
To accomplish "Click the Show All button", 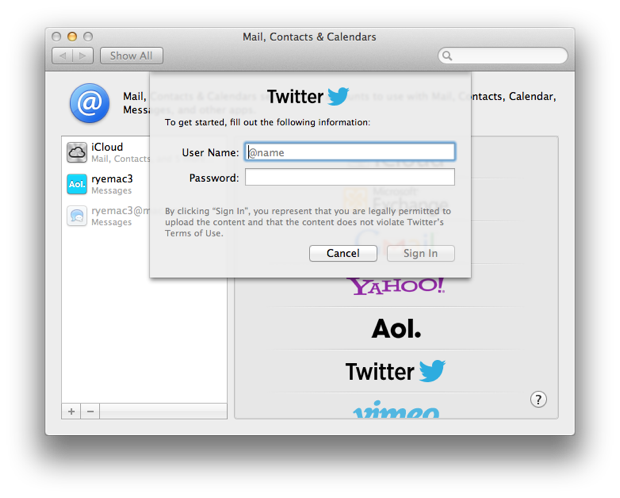I will click(x=132, y=56).
